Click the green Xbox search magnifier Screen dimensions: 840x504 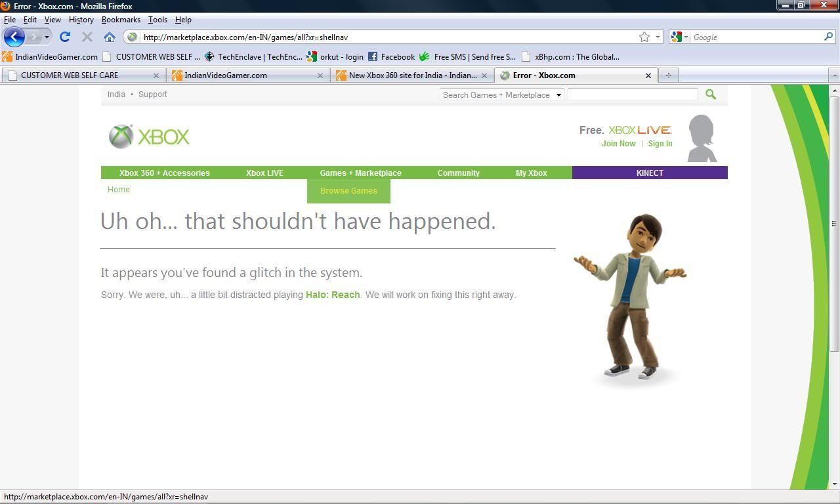tap(710, 94)
